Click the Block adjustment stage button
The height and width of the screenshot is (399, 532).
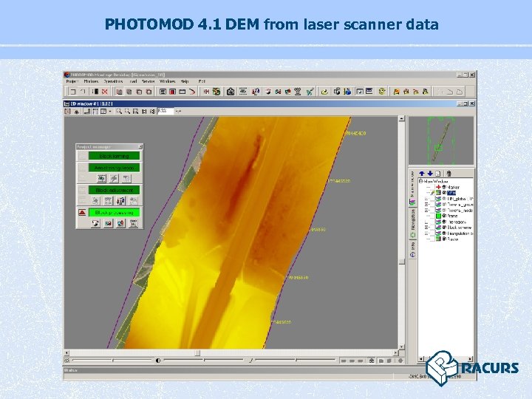114,190
